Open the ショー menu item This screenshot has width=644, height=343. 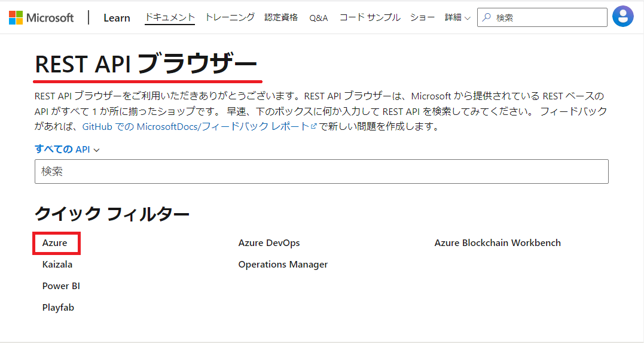[x=422, y=17]
